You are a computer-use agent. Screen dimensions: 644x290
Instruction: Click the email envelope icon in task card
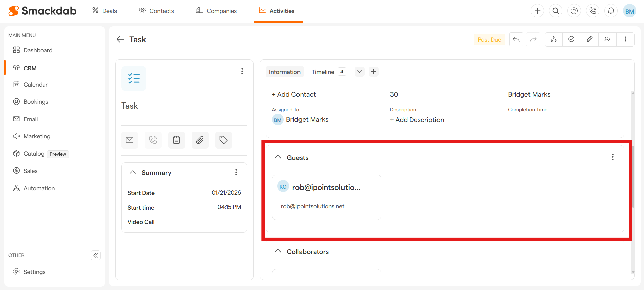pyautogui.click(x=130, y=140)
